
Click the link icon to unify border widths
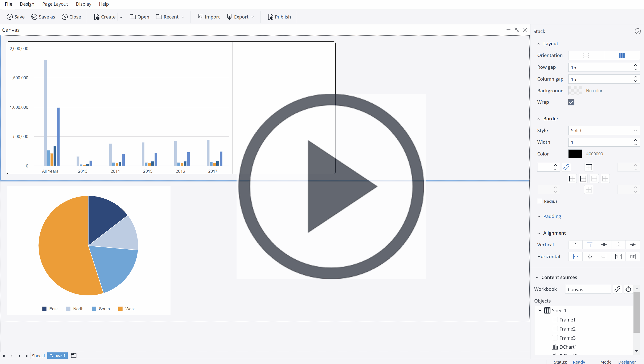tap(566, 167)
